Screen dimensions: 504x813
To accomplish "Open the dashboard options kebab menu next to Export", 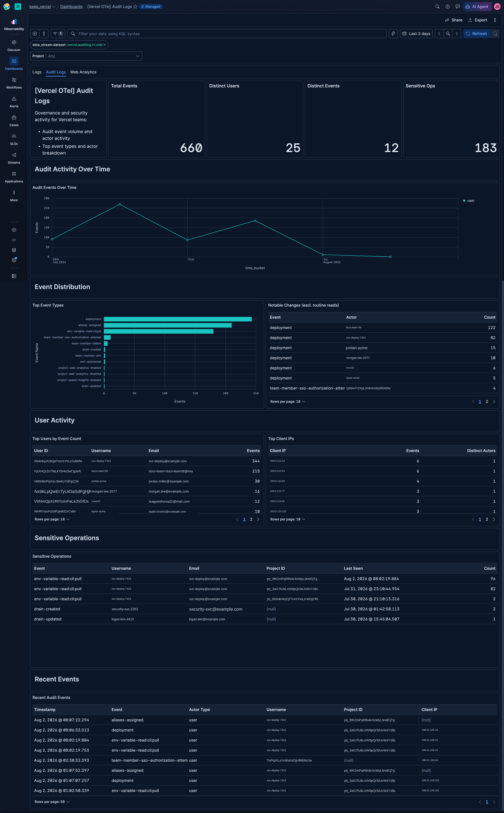I will 495,20.
